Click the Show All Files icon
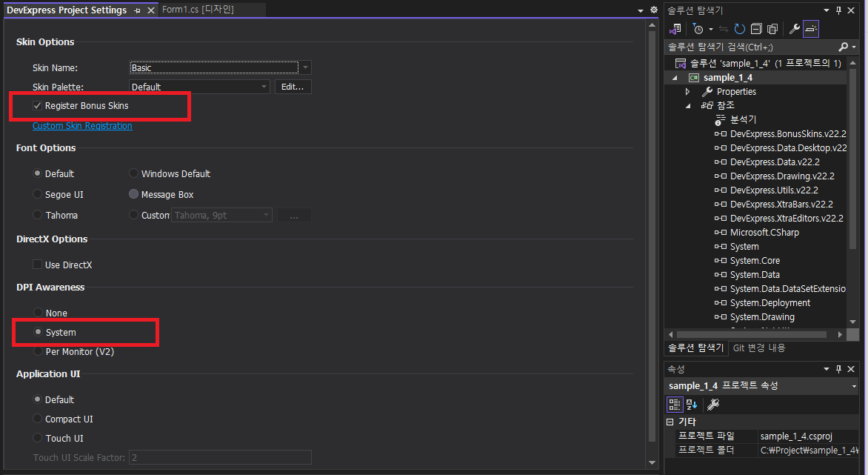 (x=772, y=29)
